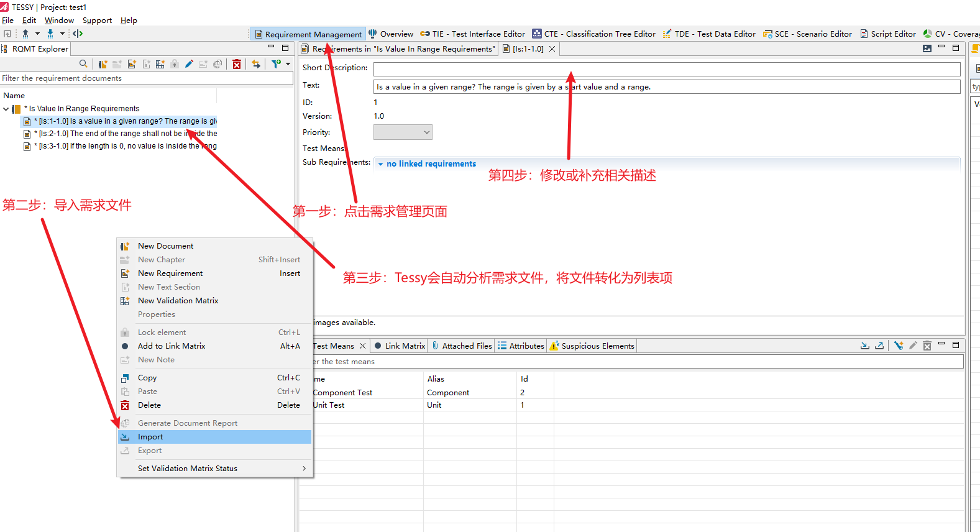The image size is (980, 532).
Task: Click the image view icon in editor header
Action: 927,48
